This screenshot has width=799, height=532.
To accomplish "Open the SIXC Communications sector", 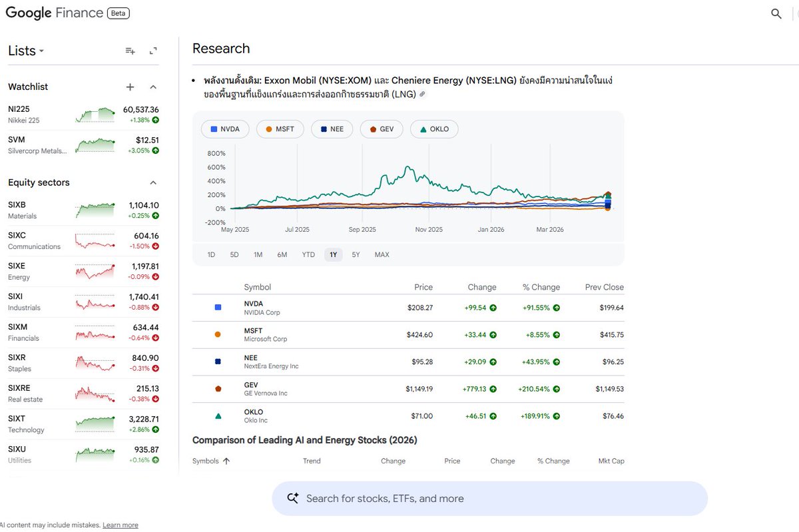I will [x=83, y=241].
